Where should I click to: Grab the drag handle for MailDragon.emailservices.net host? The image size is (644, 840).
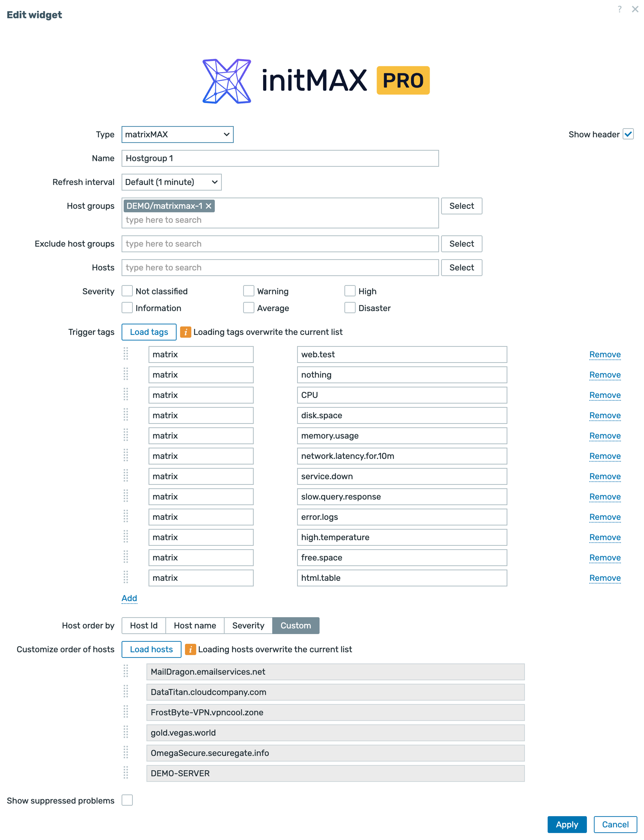126,672
